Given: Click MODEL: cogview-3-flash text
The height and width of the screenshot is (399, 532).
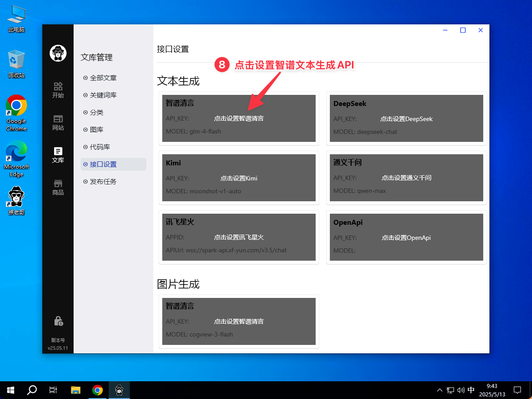Looking at the screenshot, I should click(199, 335).
